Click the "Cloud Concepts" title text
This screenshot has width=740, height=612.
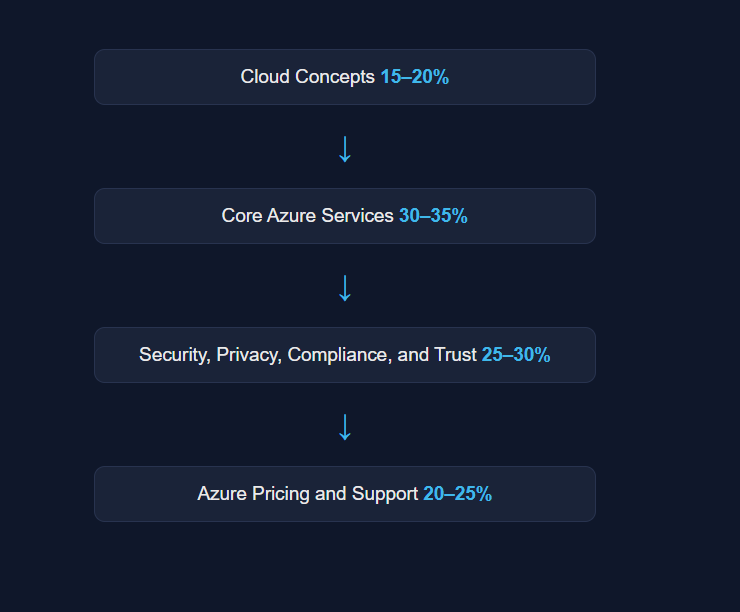tap(308, 77)
